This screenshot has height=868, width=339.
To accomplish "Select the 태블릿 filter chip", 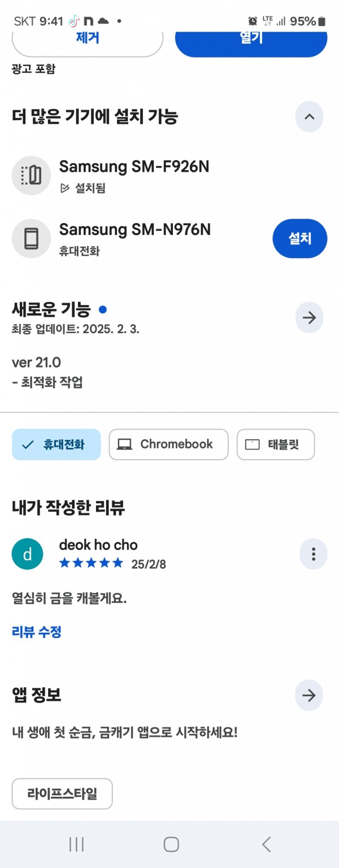I will (276, 444).
